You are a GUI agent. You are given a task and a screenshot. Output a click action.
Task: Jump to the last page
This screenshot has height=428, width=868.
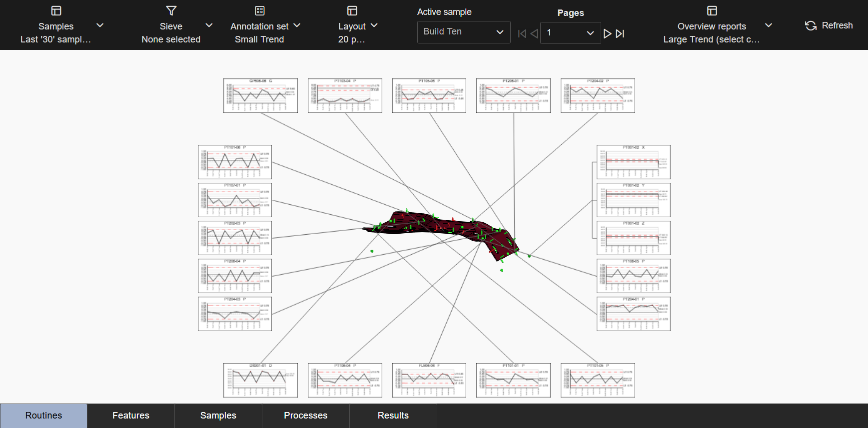coord(620,33)
